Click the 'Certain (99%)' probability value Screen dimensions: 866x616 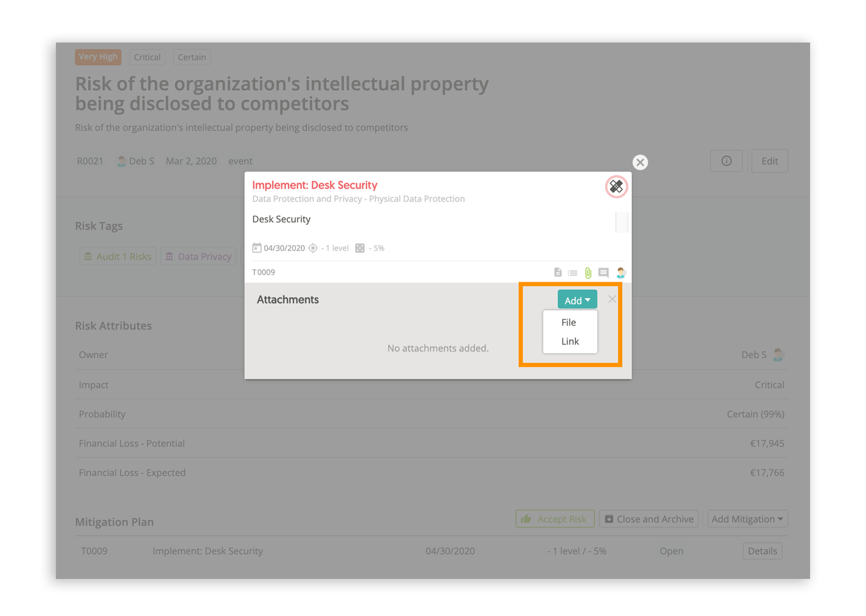[x=755, y=414]
